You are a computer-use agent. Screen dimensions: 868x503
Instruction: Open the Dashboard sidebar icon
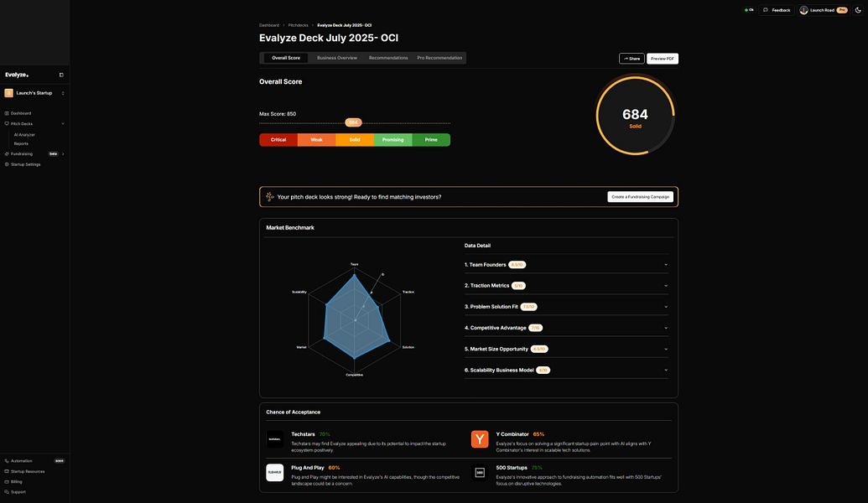[x=7, y=113]
